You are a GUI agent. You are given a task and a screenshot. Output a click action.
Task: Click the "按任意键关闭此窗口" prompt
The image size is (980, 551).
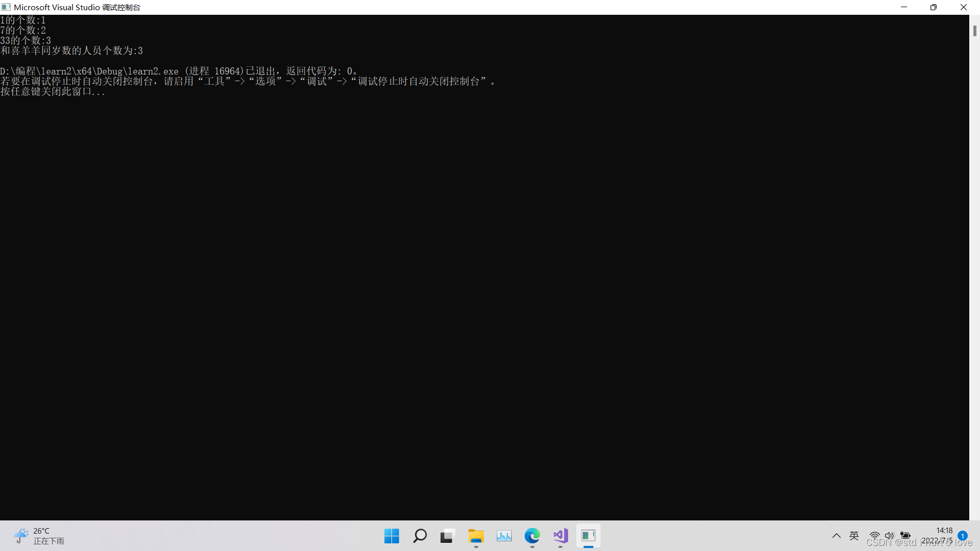(x=53, y=92)
